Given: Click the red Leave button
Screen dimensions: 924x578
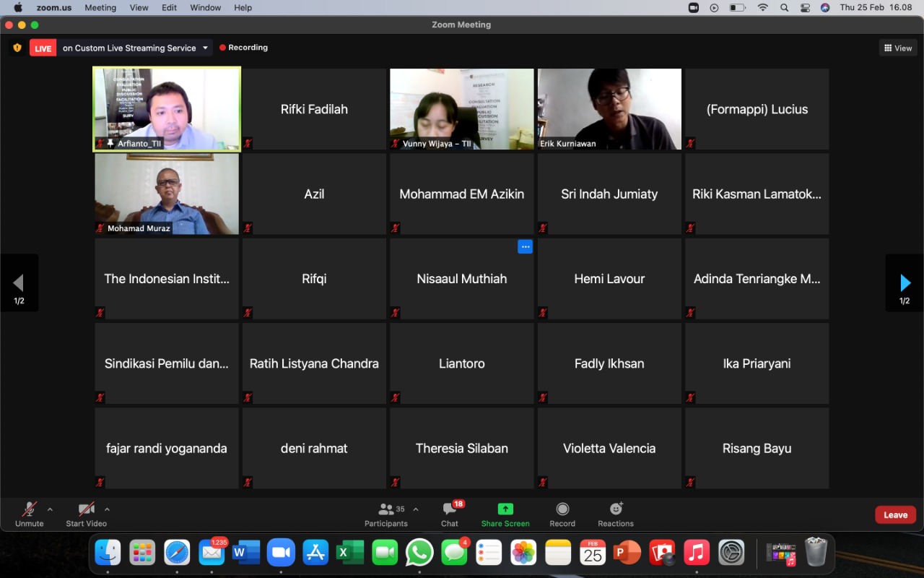Looking at the screenshot, I should (895, 514).
